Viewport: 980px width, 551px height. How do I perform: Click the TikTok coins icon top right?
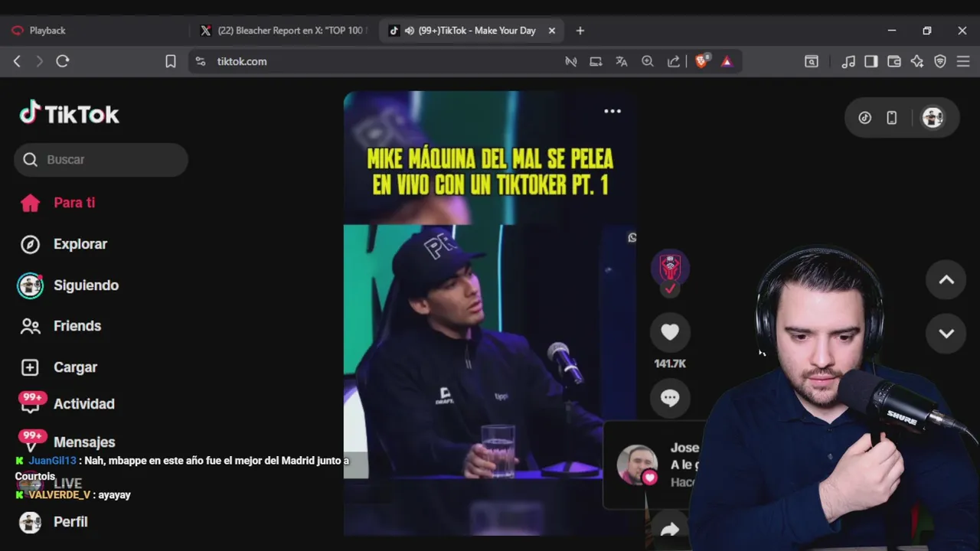865,118
